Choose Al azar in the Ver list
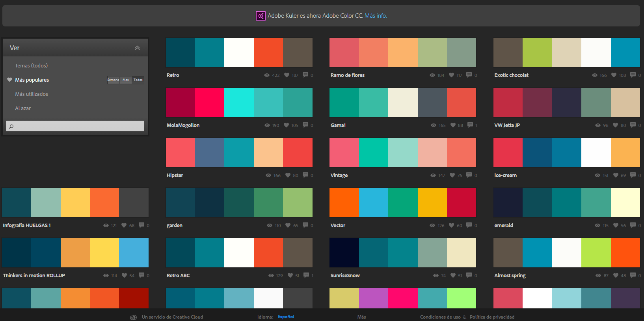 point(23,108)
